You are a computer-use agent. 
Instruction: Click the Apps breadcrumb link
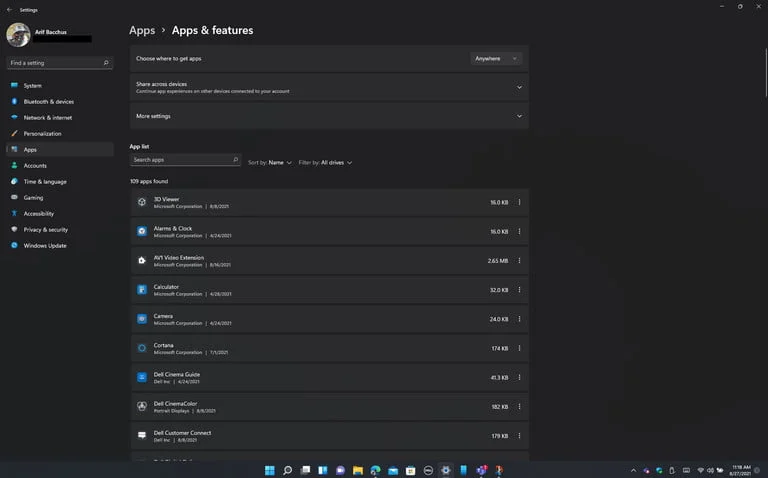(x=142, y=30)
